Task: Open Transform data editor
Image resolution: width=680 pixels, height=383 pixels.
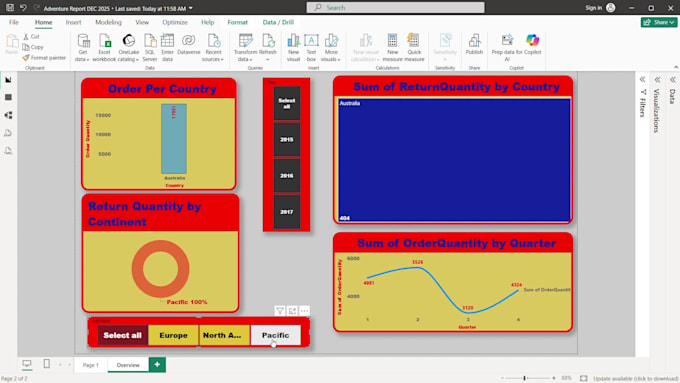Action: pyautogui.click(x=245, y=48)
